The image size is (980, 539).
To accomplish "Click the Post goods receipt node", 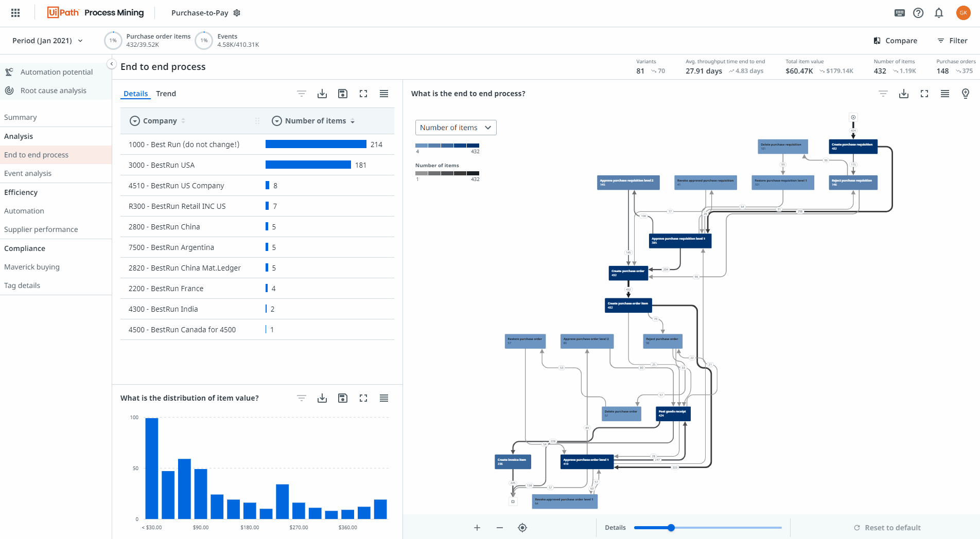I will (x=673, y=414).
